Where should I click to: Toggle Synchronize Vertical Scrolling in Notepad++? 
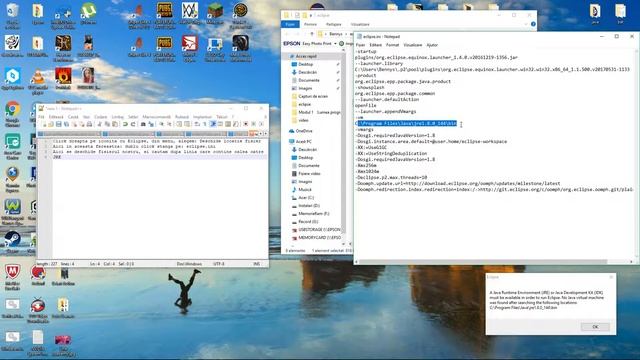pyautogui.click(x=179, y=124)
